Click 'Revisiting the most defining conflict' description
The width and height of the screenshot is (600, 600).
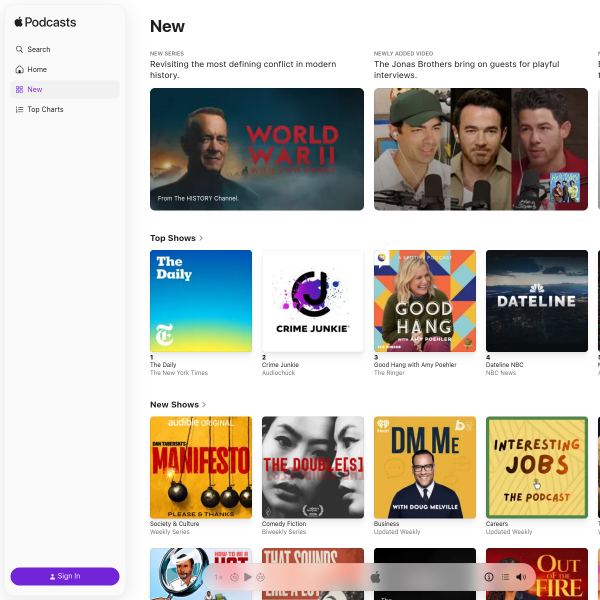tap(243, 69)
